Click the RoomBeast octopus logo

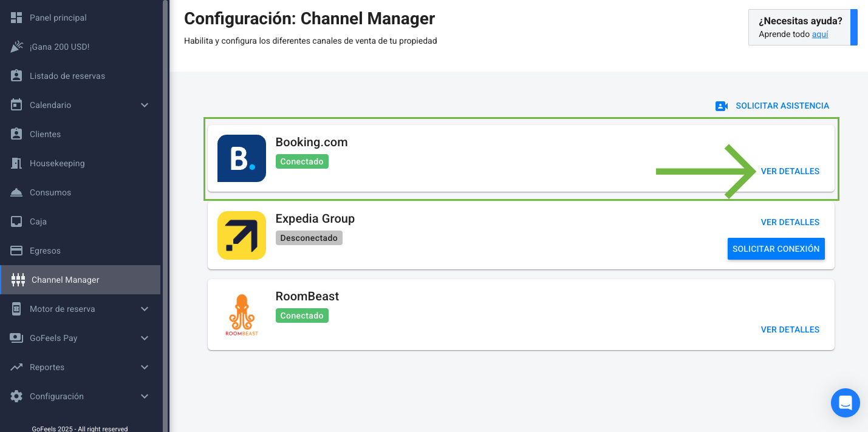pyautogui.click(x=242, y=315)
